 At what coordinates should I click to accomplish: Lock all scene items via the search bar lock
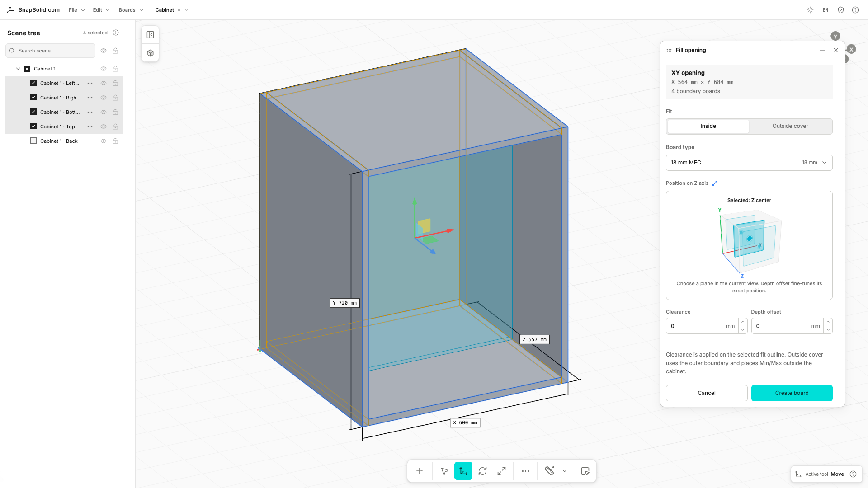point(115,51)
